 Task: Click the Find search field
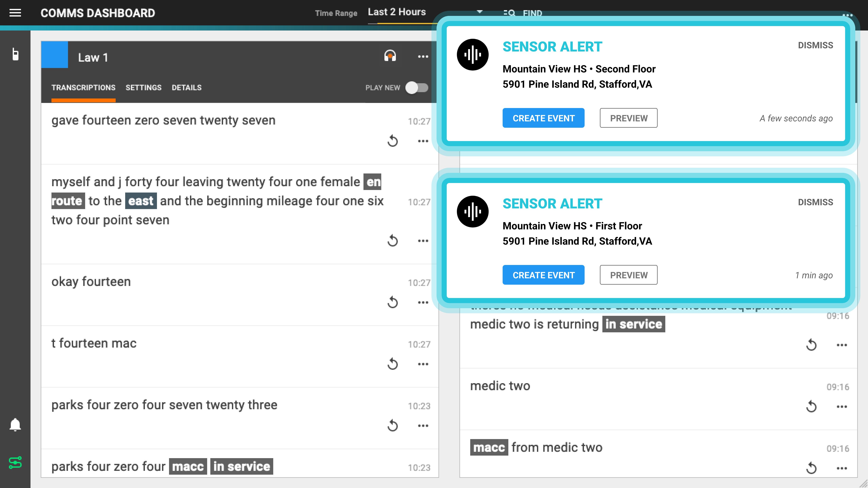click(532, 13)
